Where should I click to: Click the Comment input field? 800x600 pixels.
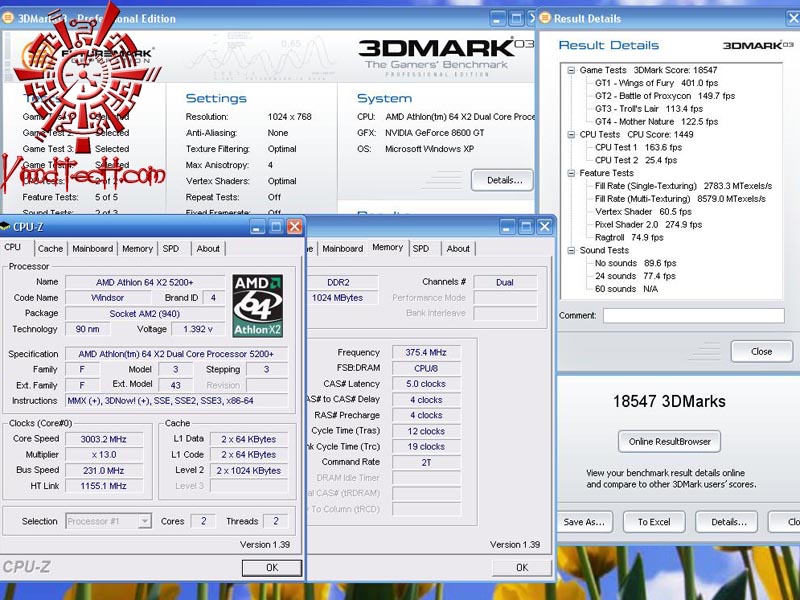click(x=693, y=315)
